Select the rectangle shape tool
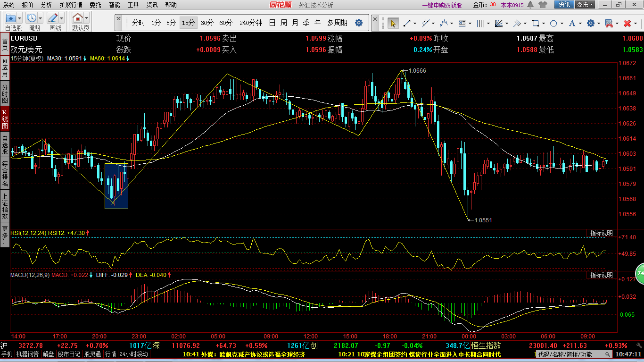Image resolution: width=644 pixels, height=362 pixels. point(535,23)
